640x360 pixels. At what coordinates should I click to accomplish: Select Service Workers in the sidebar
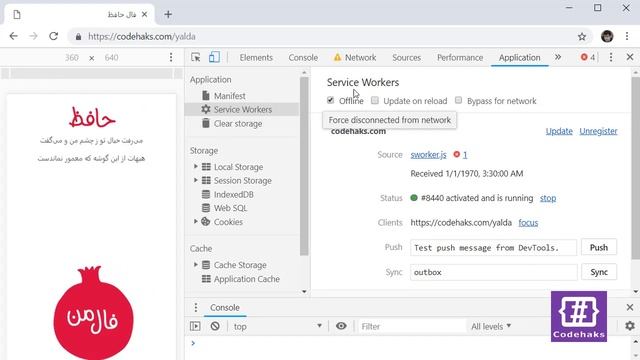(242, 109)
